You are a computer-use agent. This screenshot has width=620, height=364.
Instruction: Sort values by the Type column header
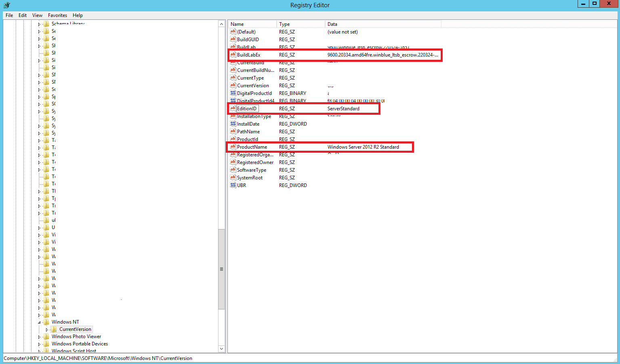click(301, 24)
